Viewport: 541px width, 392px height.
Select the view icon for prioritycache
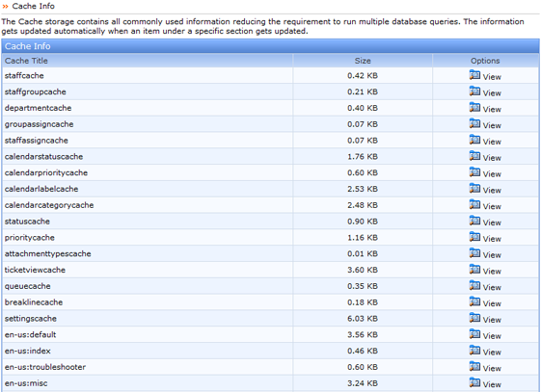click(474, 237)
